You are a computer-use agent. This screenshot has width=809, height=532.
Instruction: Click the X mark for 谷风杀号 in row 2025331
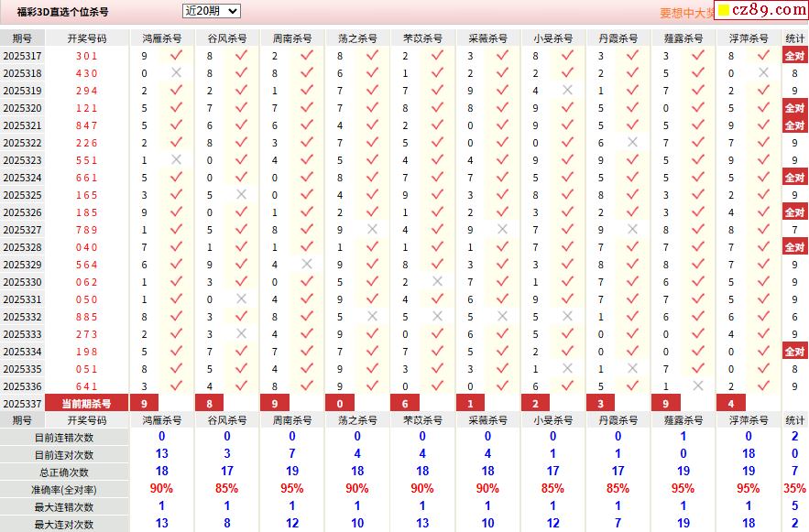click(x=242, y=299)
